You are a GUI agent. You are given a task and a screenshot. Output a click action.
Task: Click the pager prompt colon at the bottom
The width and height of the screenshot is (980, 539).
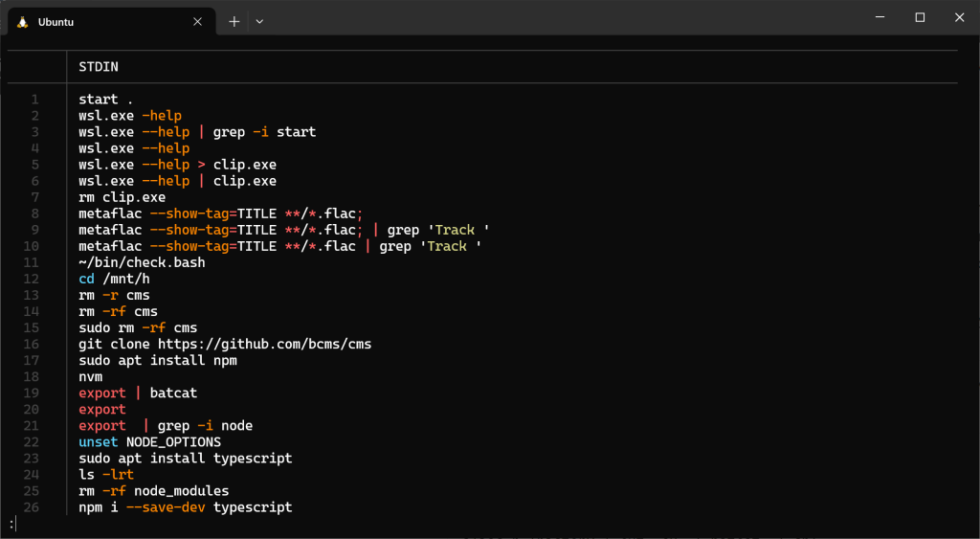(11, 524)
